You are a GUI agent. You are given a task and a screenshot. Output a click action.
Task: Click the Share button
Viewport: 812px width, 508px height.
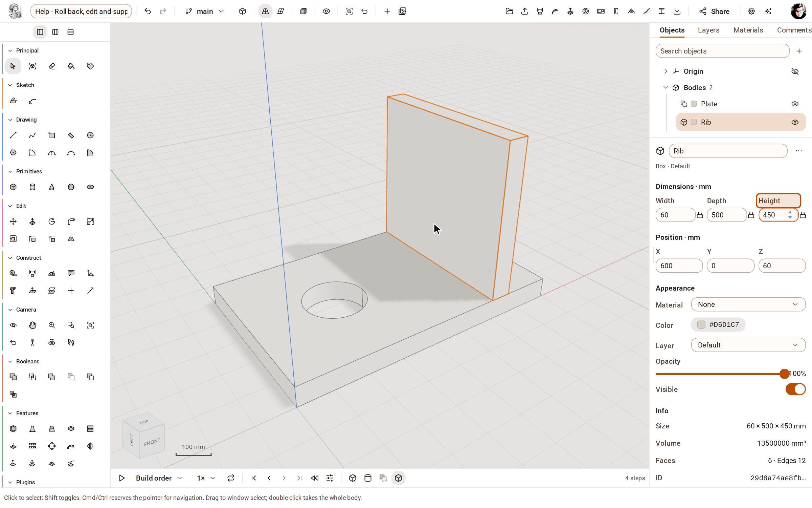point(714,11)
